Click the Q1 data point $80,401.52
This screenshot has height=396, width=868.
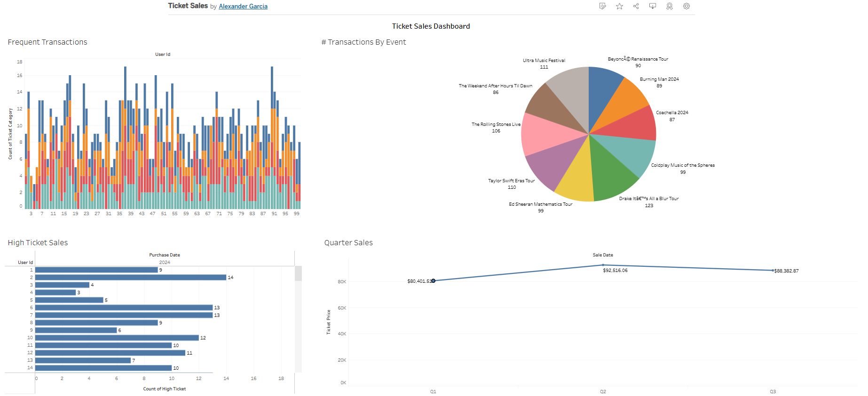(433, 281)
